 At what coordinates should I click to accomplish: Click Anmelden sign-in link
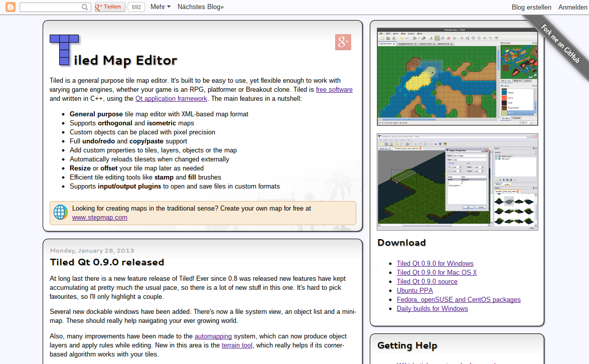coord(572,7)
